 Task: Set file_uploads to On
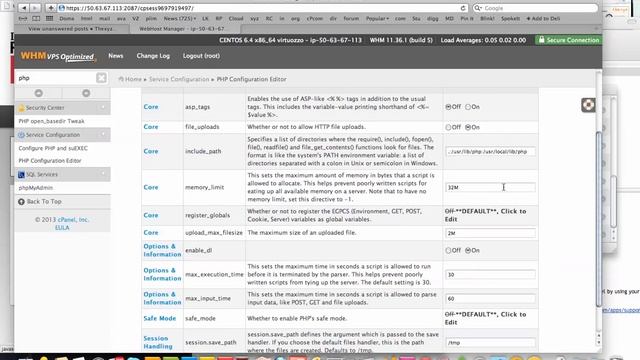(x=468, y=127)
